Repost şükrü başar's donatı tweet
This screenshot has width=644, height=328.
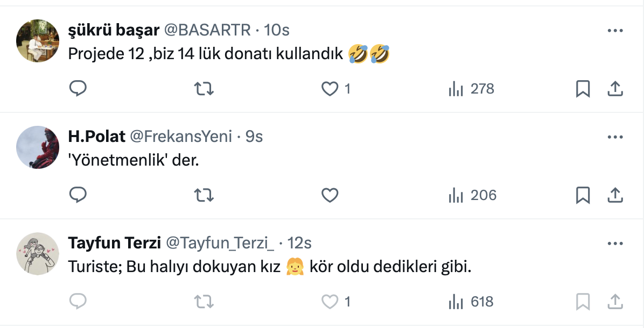click(203, 89)
